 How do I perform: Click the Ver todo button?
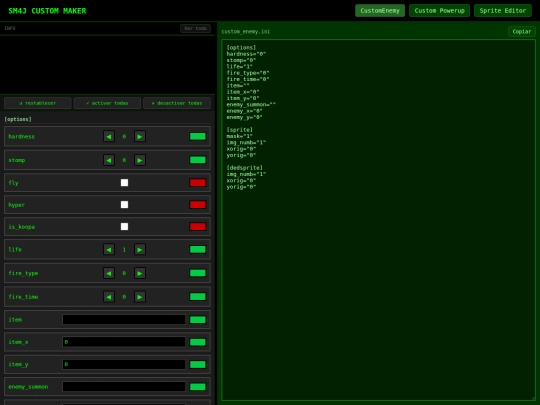(x=195, y=28)
